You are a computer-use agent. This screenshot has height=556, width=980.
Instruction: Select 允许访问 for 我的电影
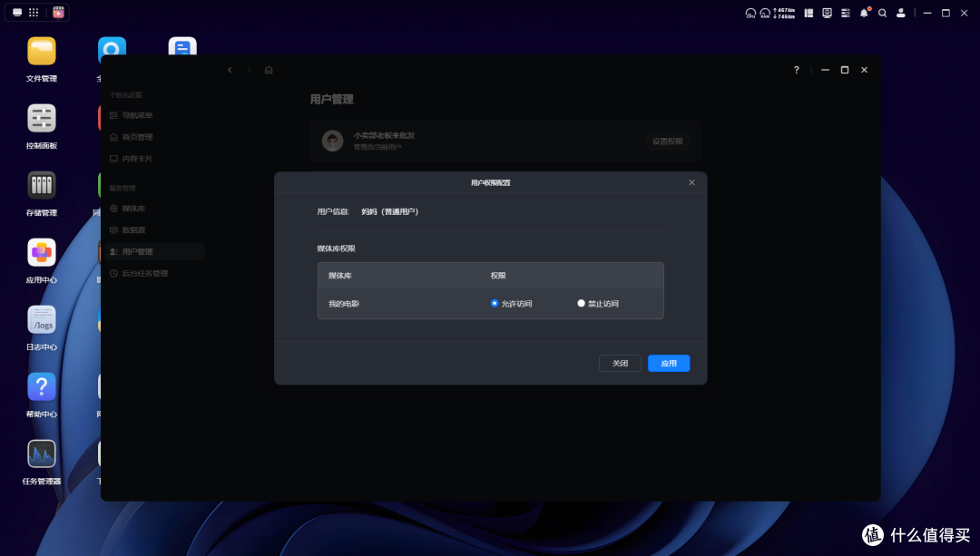pos(495,303)
